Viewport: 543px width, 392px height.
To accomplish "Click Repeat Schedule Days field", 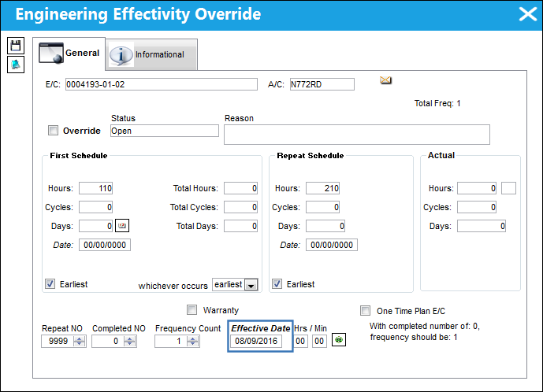I will click(x=325, y=226).
